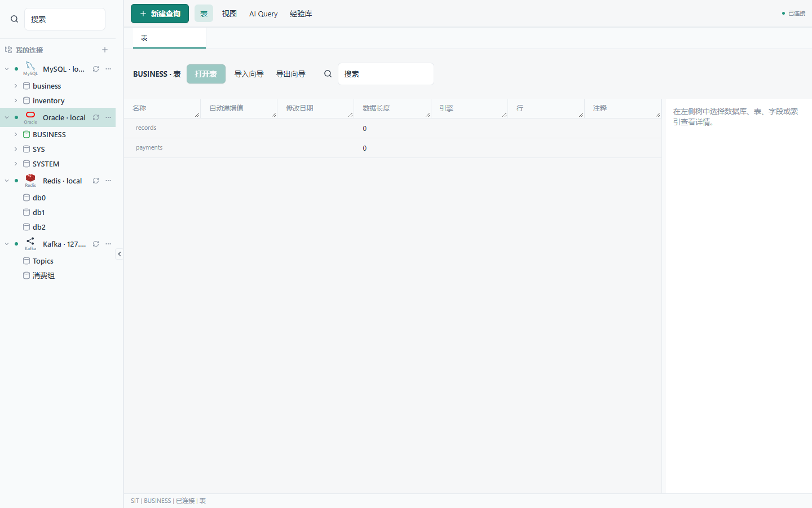Select the records table row
This screenshot has width=812, height=508.
click(x=392, y=128)
